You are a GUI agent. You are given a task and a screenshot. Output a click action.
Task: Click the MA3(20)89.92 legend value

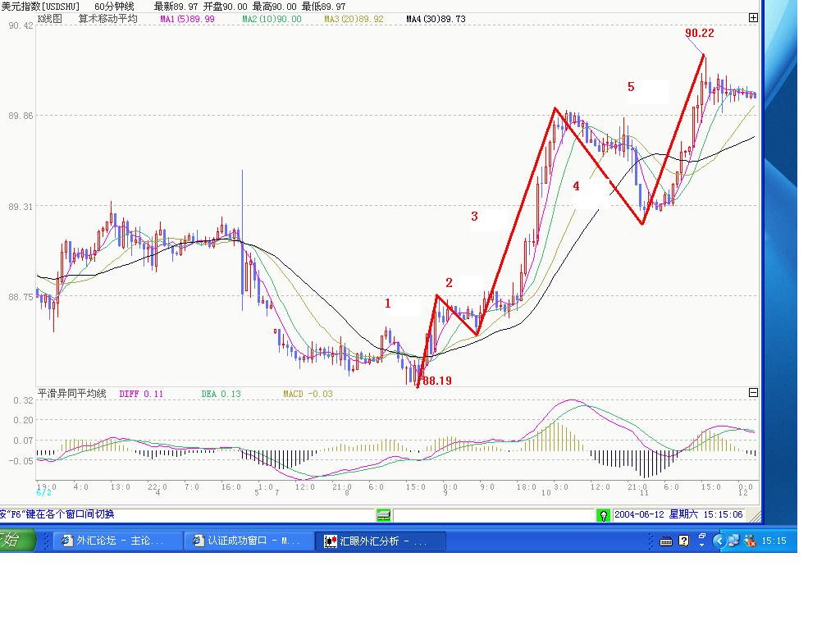[x=354, y=20]
